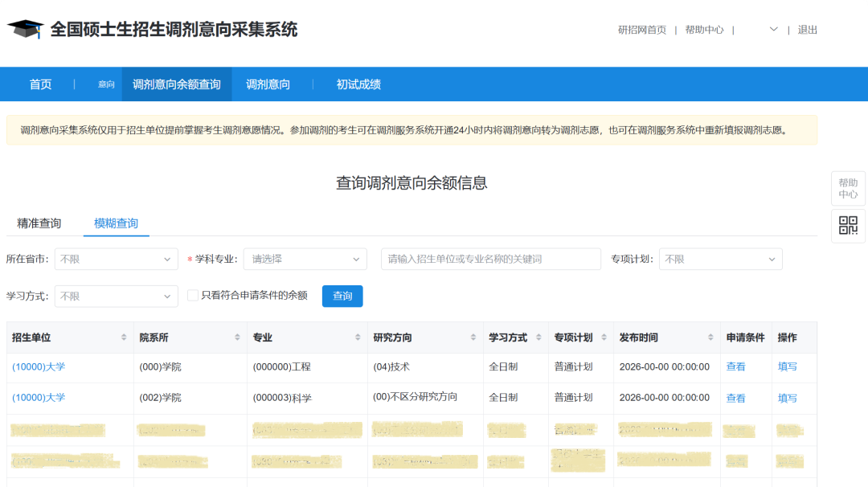Open the QR code panel on the right
The image size is (868, 487).
[848, 226]
